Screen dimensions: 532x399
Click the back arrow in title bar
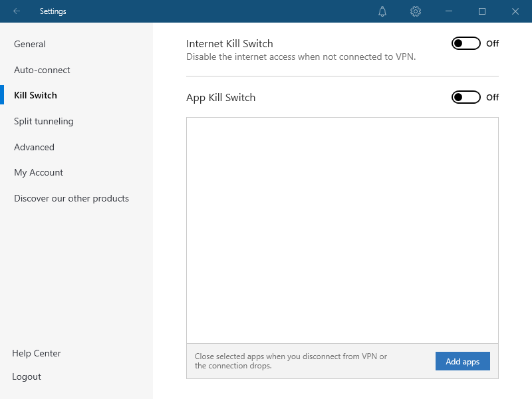point(17,11)
